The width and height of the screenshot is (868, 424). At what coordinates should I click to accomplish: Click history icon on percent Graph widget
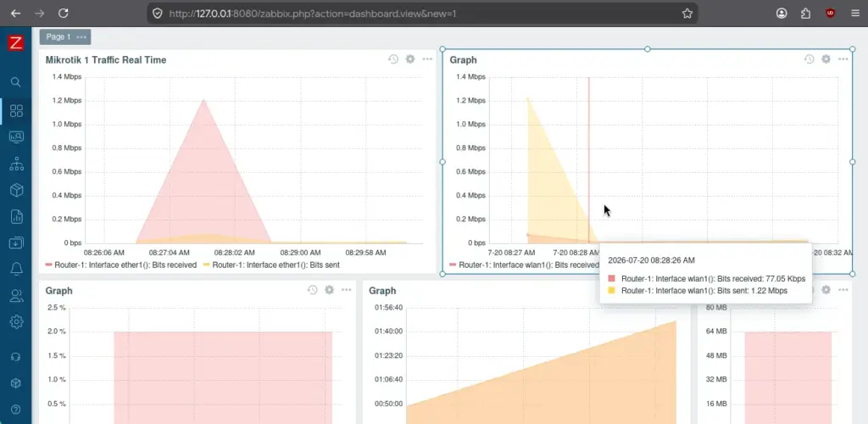[312, 289]
